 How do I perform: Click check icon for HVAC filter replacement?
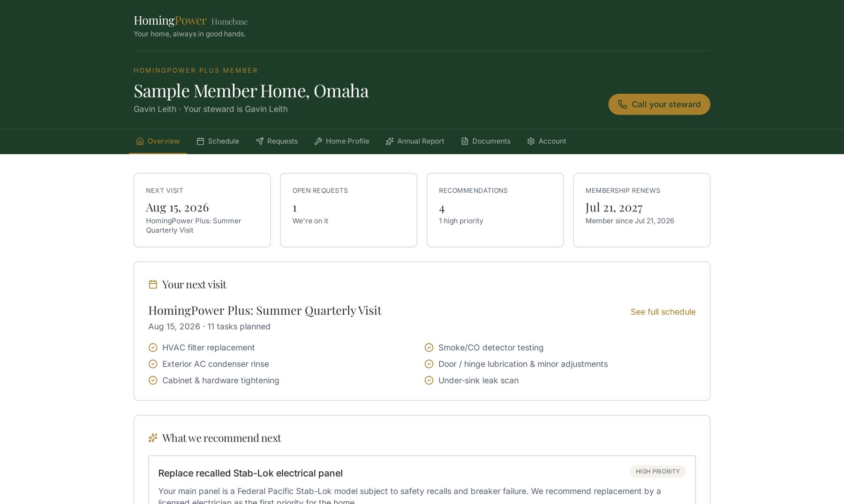153,347
